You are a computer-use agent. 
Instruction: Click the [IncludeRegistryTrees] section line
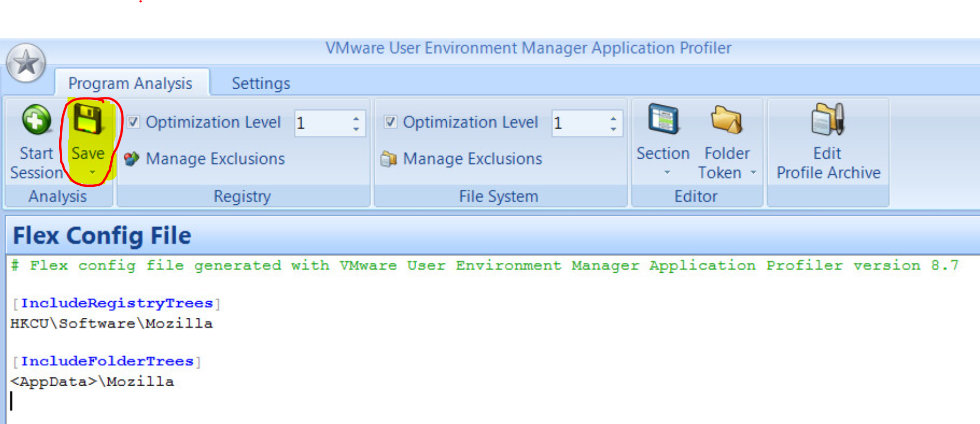point(116,304)
